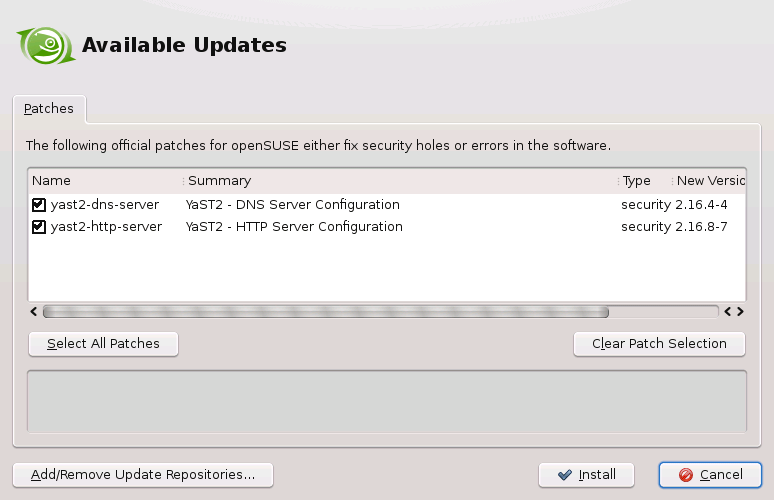Click Clear Patch Selection button
The image size is (774, 500).
click(x=659, y=344)
